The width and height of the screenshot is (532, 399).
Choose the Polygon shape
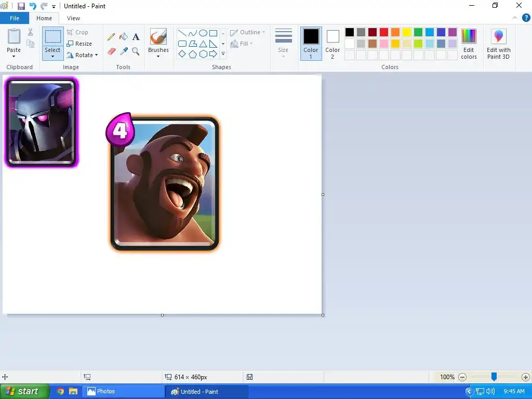193,44
